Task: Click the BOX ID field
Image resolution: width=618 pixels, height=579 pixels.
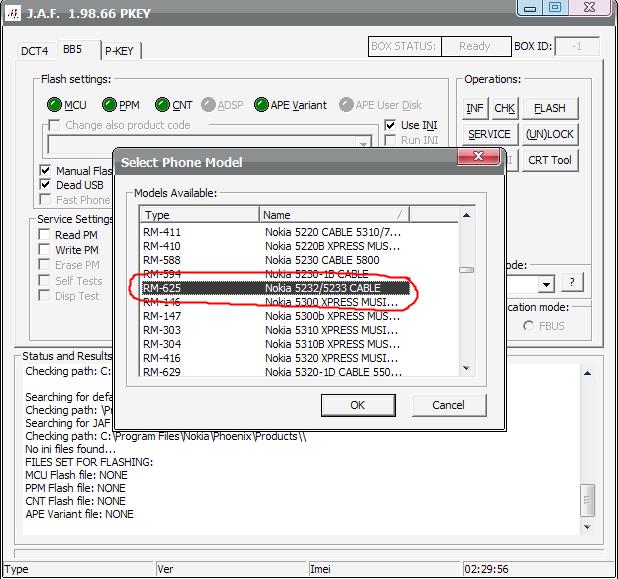Action: point(577,47)
